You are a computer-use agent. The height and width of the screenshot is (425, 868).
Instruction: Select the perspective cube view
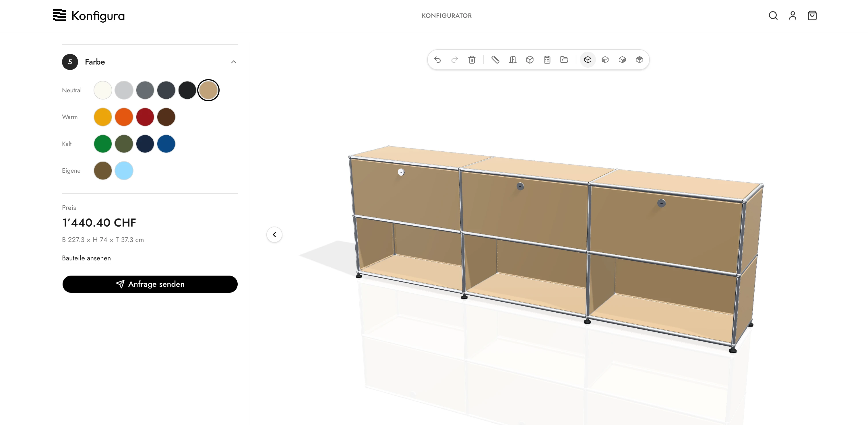click(588, 60)
